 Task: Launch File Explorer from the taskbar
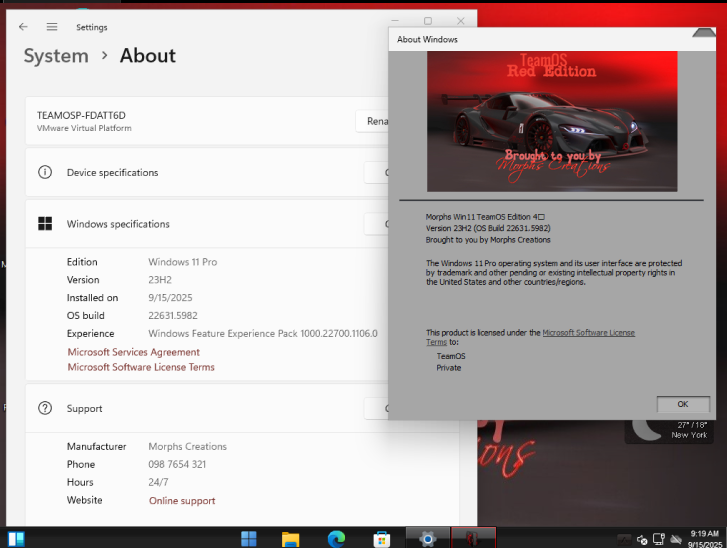click(291, 539)
